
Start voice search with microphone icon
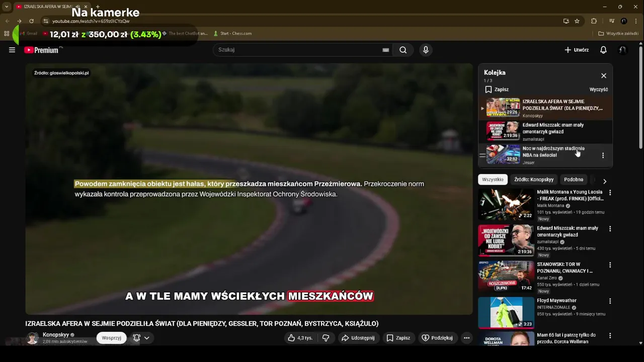[426, 50]
